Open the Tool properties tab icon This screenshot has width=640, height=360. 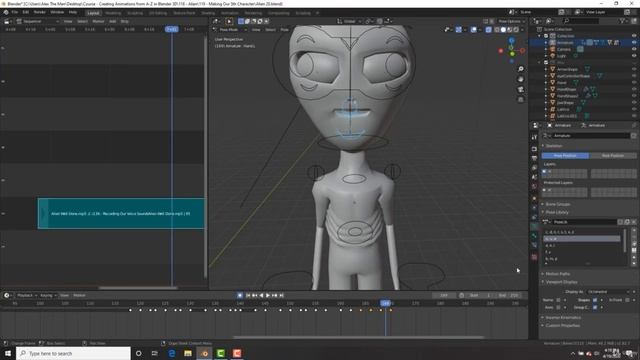[534, 138]
